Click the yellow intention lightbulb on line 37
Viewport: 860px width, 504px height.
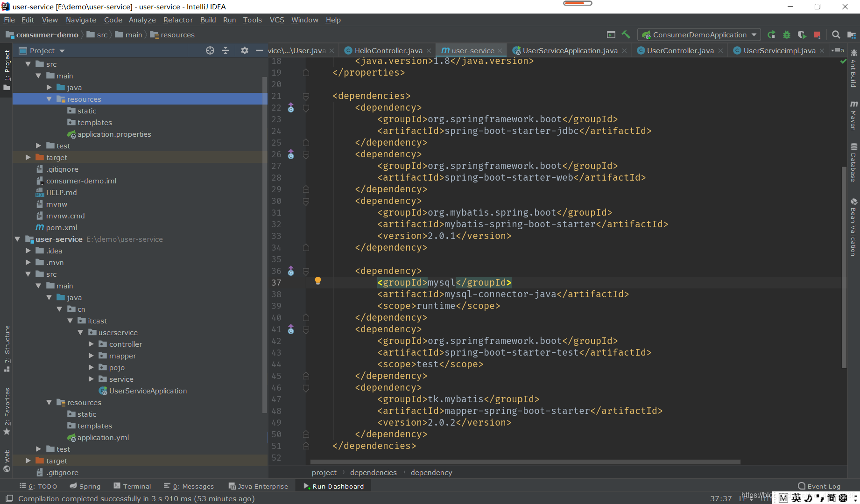pos(318,280)
